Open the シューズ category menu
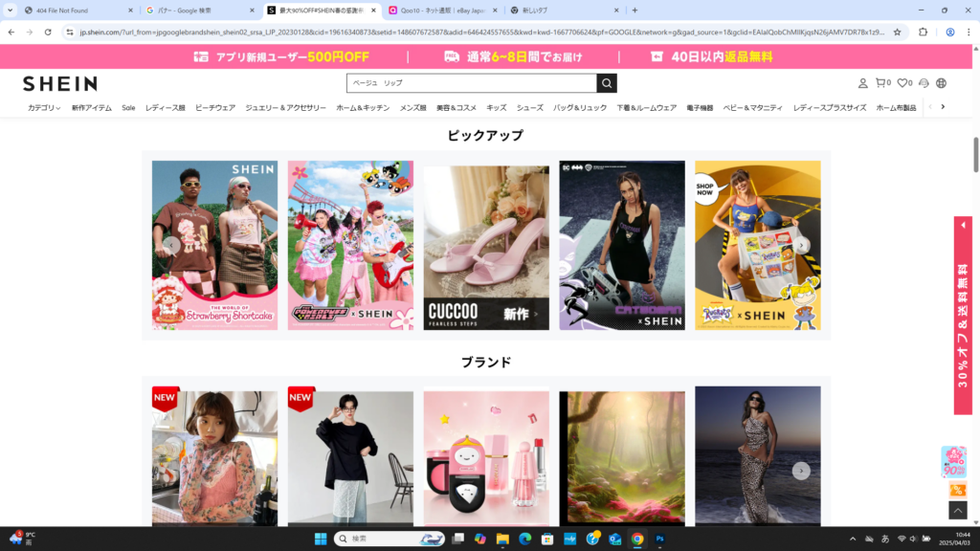 [529, 108]
